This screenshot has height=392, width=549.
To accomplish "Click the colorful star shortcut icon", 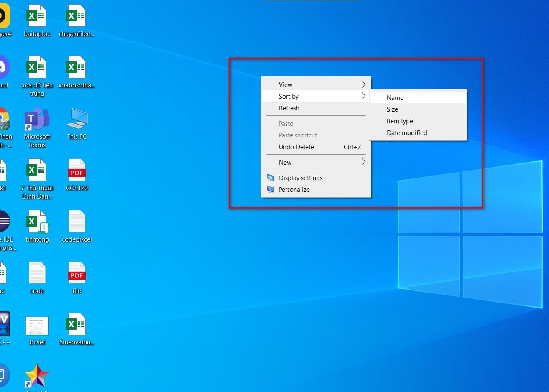I will pos(37,376).
